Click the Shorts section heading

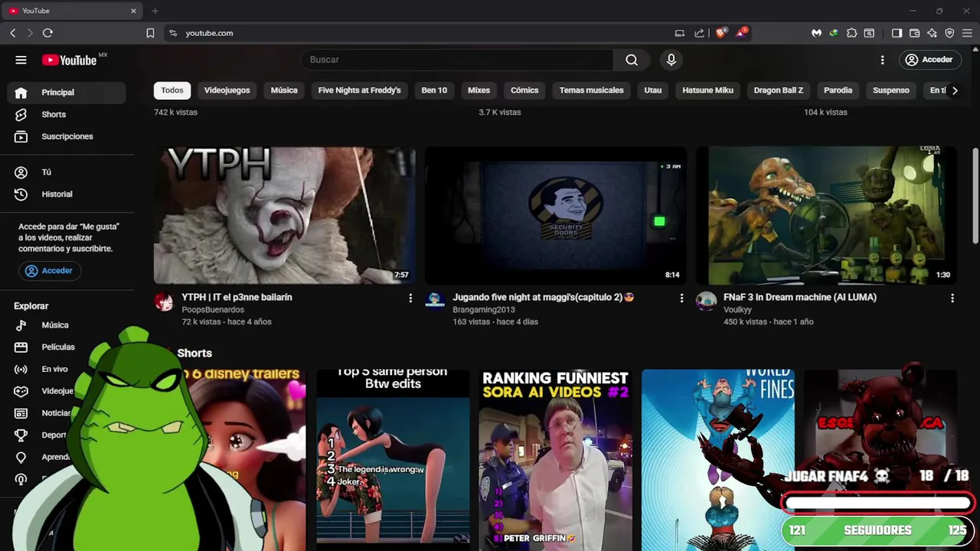[194, 353]
